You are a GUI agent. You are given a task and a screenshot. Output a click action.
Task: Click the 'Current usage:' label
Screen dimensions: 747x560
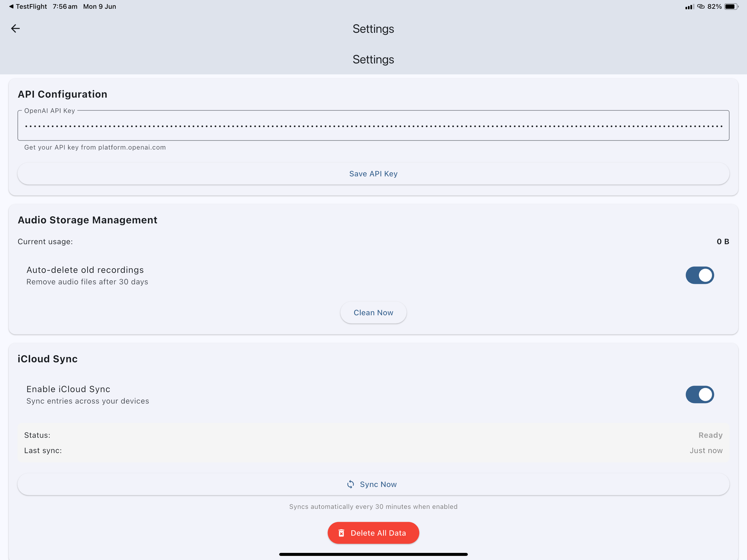click(45, 241)
